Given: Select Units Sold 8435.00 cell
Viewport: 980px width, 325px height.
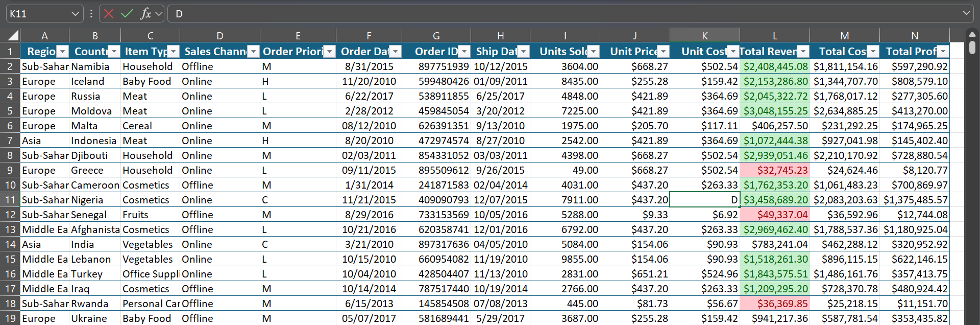Looking at the screenshot, I should point(565,81).
